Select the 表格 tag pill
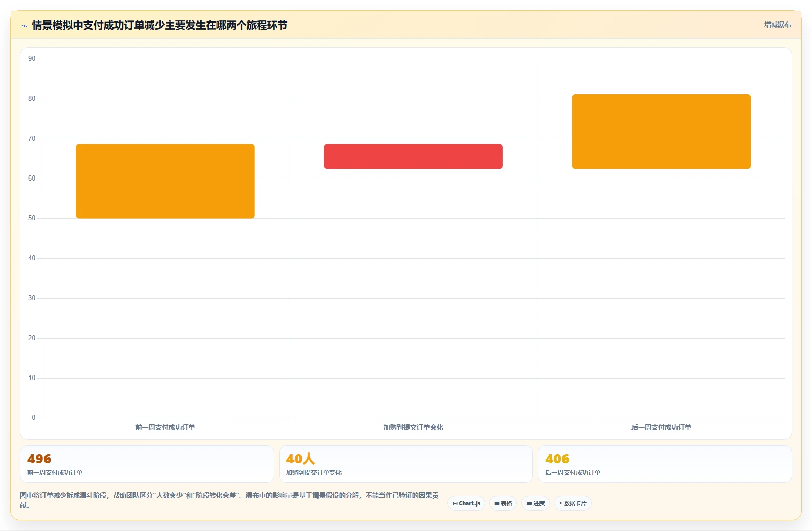Viewport: 812px width, 531px height. click(503, 503)
